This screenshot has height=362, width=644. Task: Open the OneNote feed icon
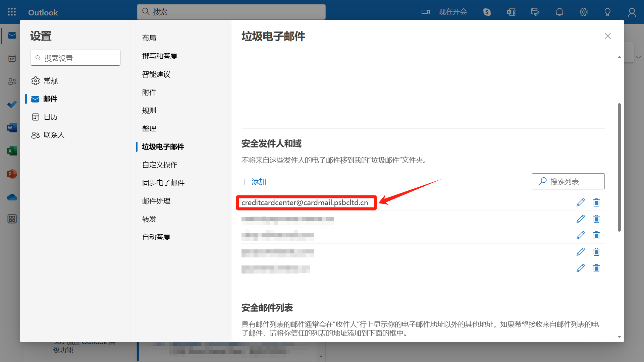[x=511, y=12]
